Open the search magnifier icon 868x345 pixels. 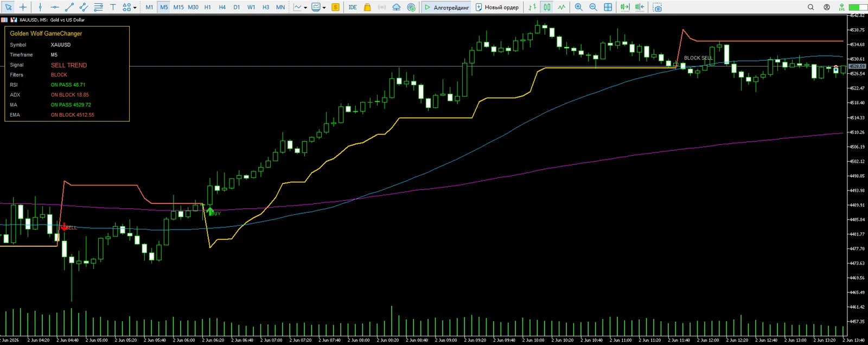click(x=811, y=7)
